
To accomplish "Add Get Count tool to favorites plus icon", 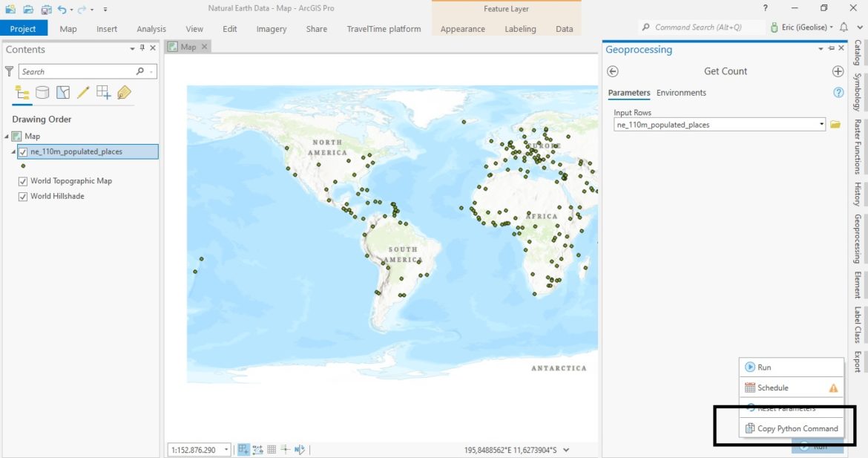I will (x=838, y=71).
